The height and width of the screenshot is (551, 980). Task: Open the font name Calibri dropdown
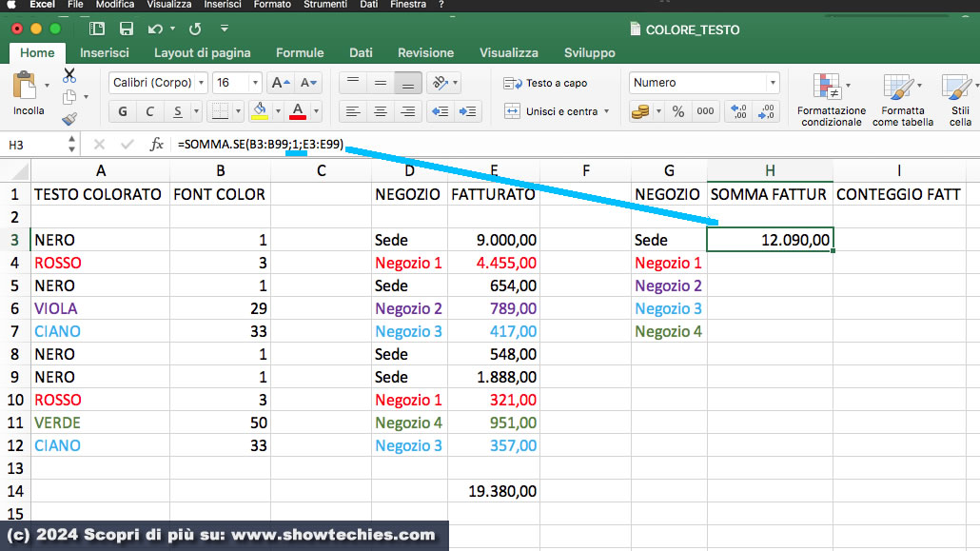coord(202,83)
